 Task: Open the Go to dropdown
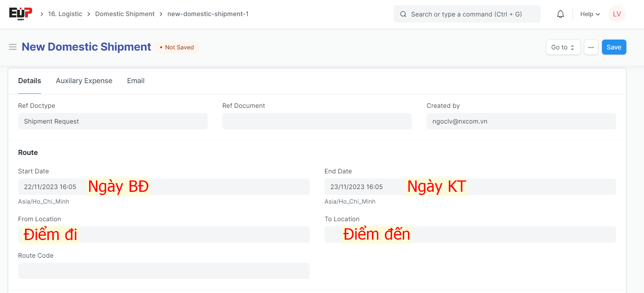coord(563,47)
